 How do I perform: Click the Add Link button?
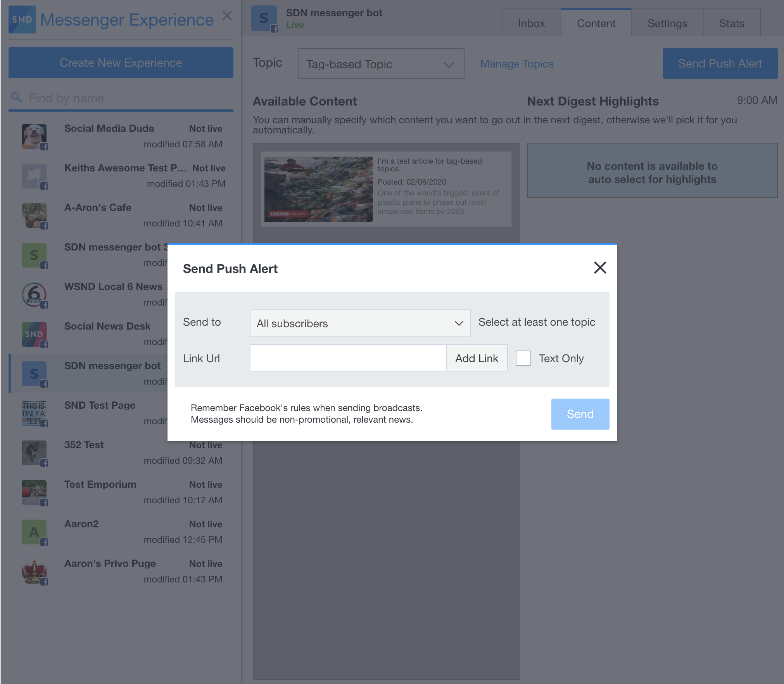pos(477,358)
